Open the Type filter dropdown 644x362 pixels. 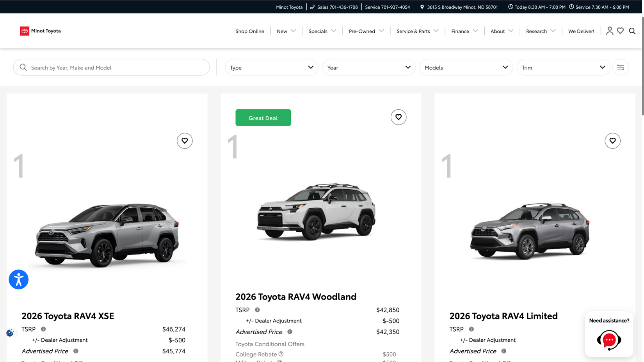point(272,67)
